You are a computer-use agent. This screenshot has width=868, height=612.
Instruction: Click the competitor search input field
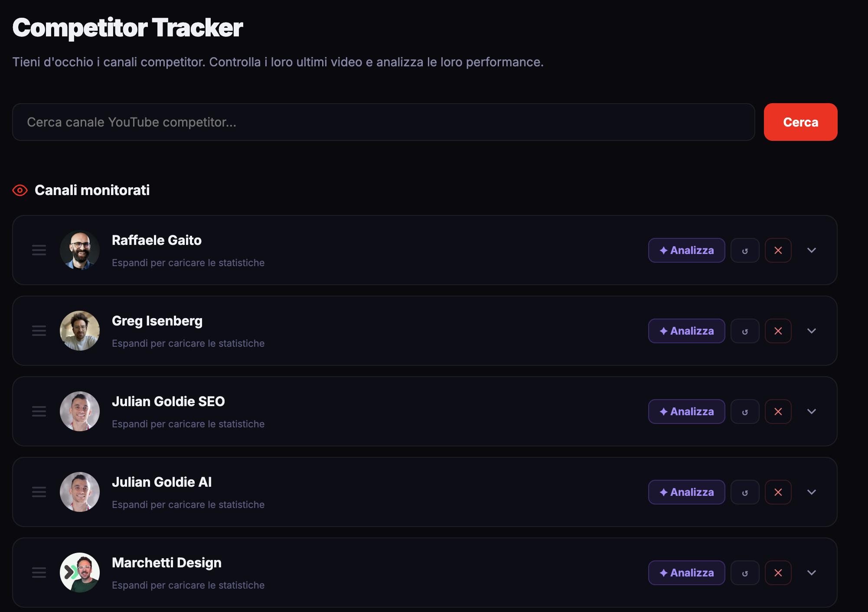tap(384, 122)
